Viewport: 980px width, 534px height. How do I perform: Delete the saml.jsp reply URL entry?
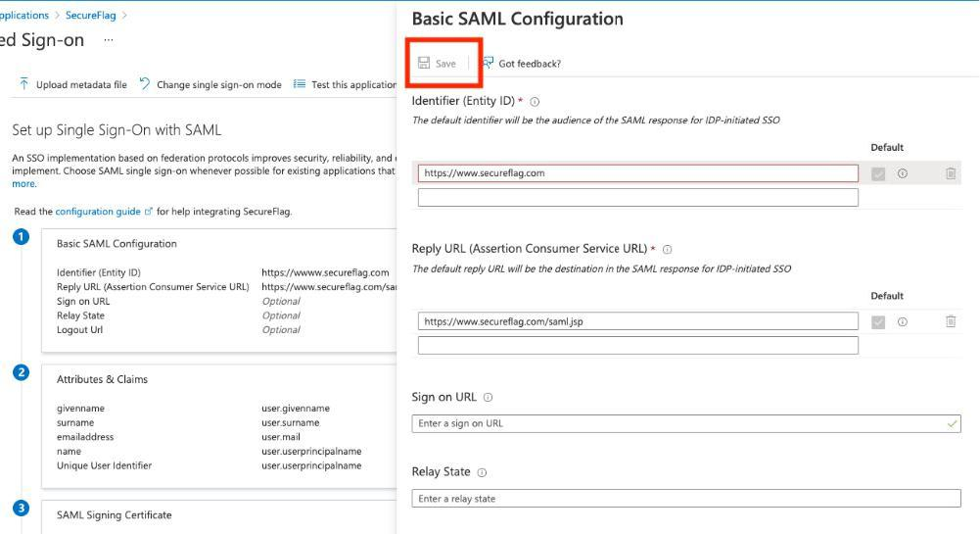(x=951, y=321)
